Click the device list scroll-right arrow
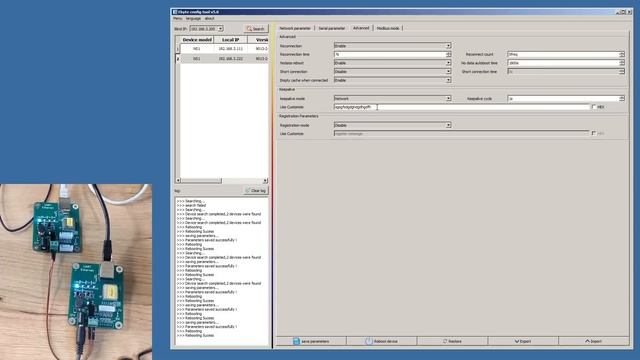Screen dimensions: 640x360 click(265, 180)
